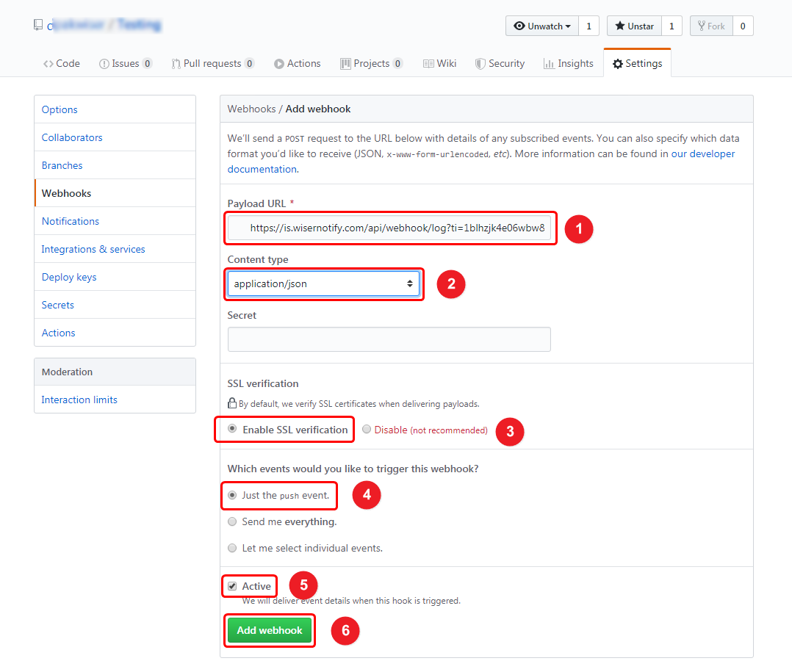Click the Projects board icon
The image size is (792, 672).
(x=345, y=64)
